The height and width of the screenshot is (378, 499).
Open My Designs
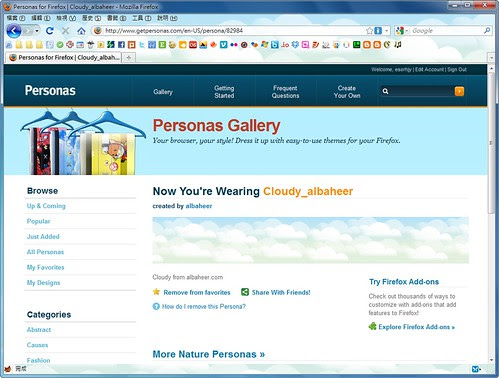click(43, 282)
